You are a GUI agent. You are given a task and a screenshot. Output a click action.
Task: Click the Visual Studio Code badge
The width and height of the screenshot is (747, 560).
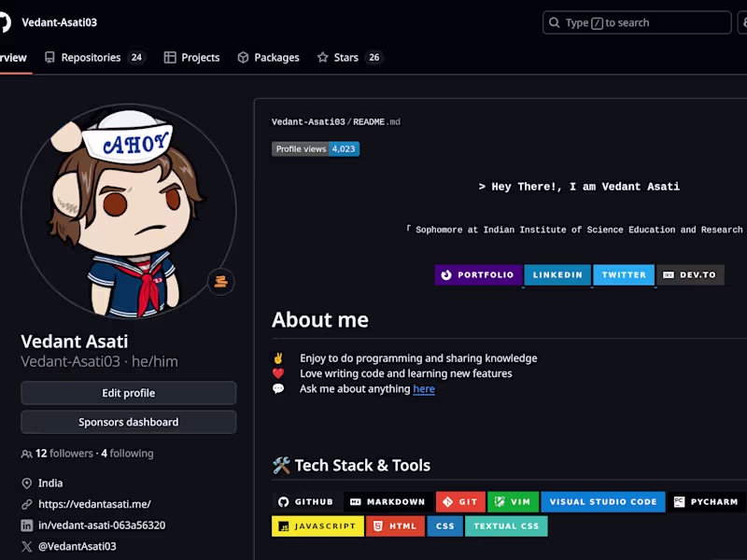point(603,501)
